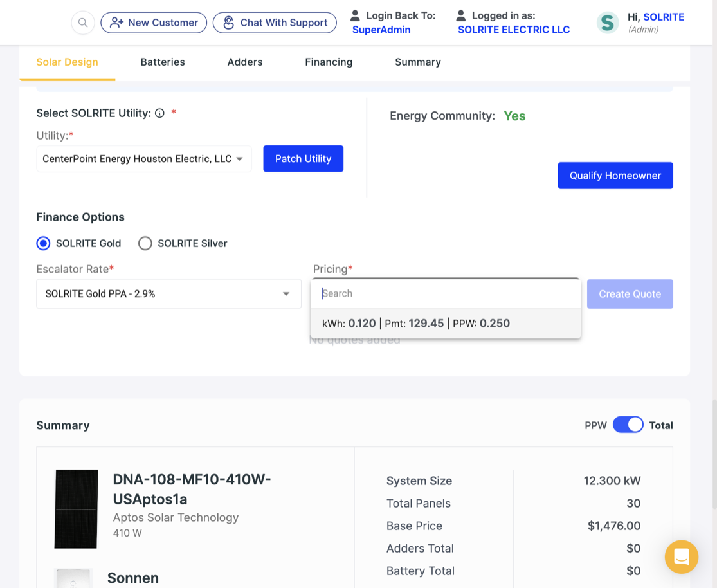Click the Aptos Solar Technology text
The width and height of the screenshot is (717, 588).
pos(176,517)
